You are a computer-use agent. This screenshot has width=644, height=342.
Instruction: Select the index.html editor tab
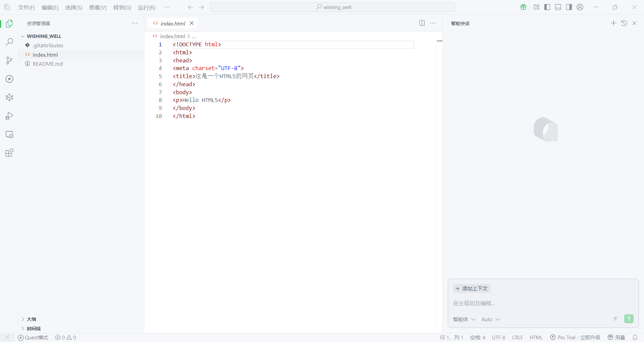tap(173, 23)
